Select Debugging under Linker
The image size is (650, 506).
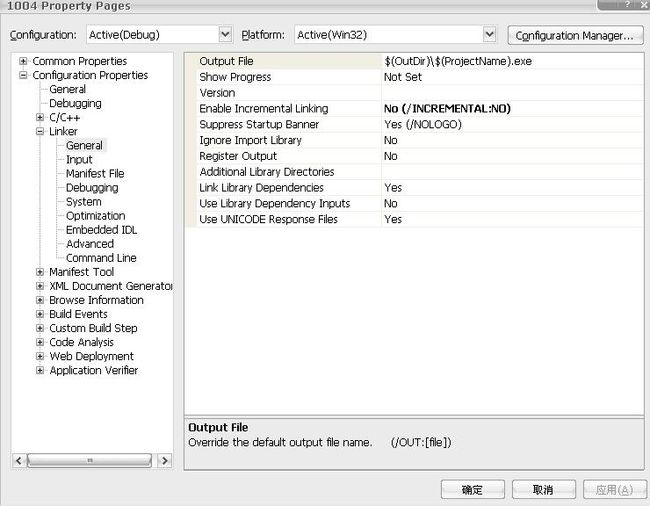(x=92, y=188)
